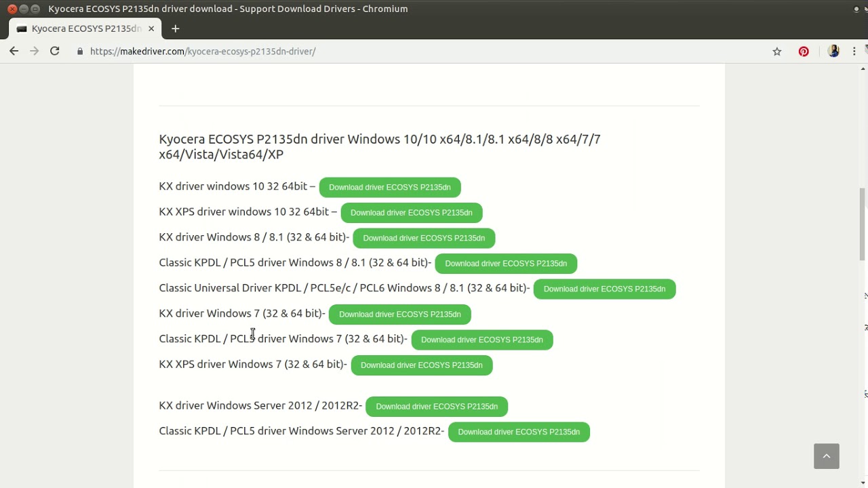Download KX XPS driver for Windows 10

(x=412, y=213)
